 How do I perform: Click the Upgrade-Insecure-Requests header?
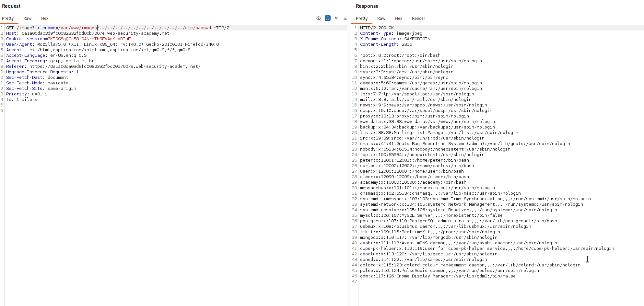point(42,72)
